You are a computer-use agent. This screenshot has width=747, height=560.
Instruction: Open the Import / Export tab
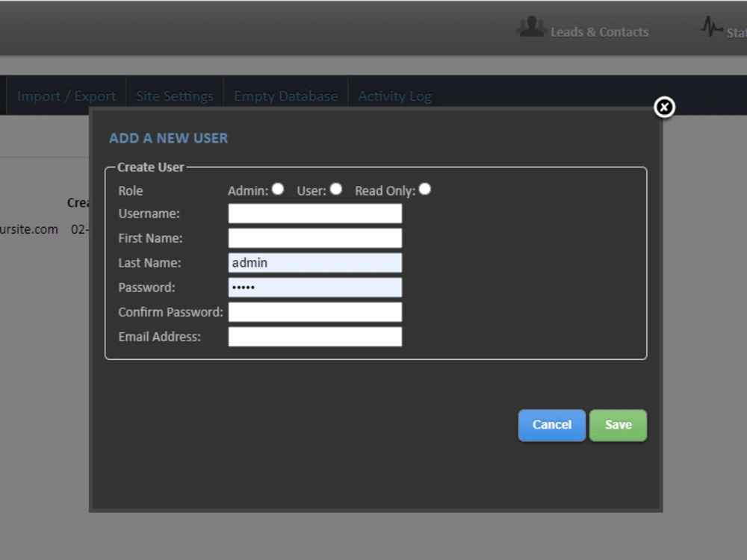pyautogui.click(x=66, y=96)
